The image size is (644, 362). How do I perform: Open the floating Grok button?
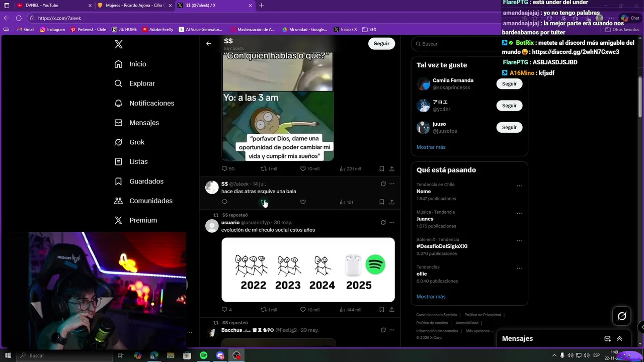(x=622, y=316)
